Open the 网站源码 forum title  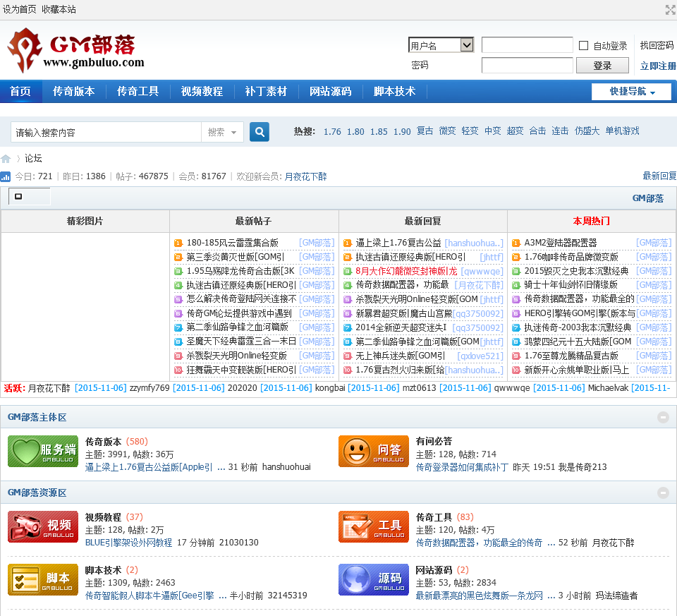(x=434, y=570)
